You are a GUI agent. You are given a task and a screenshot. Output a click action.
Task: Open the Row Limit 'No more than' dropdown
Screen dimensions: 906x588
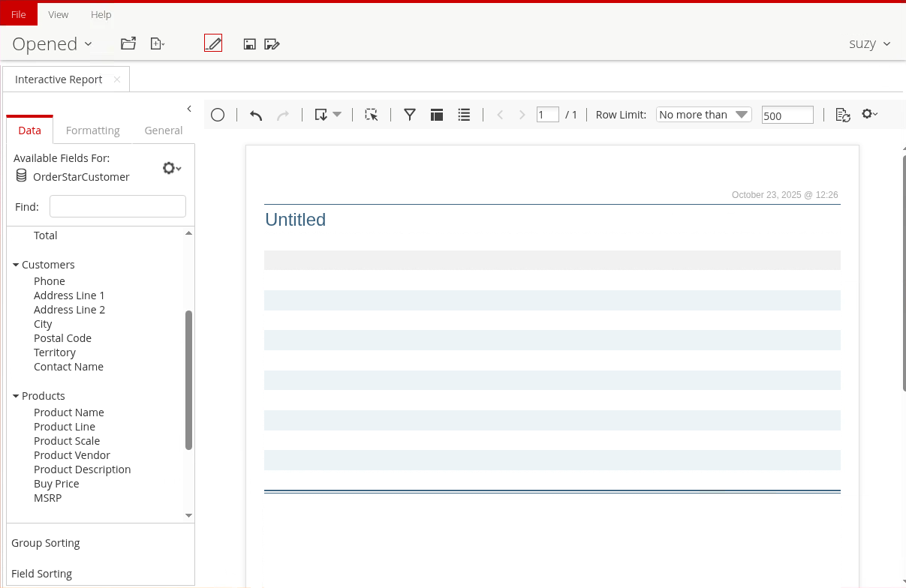point(703,115)
